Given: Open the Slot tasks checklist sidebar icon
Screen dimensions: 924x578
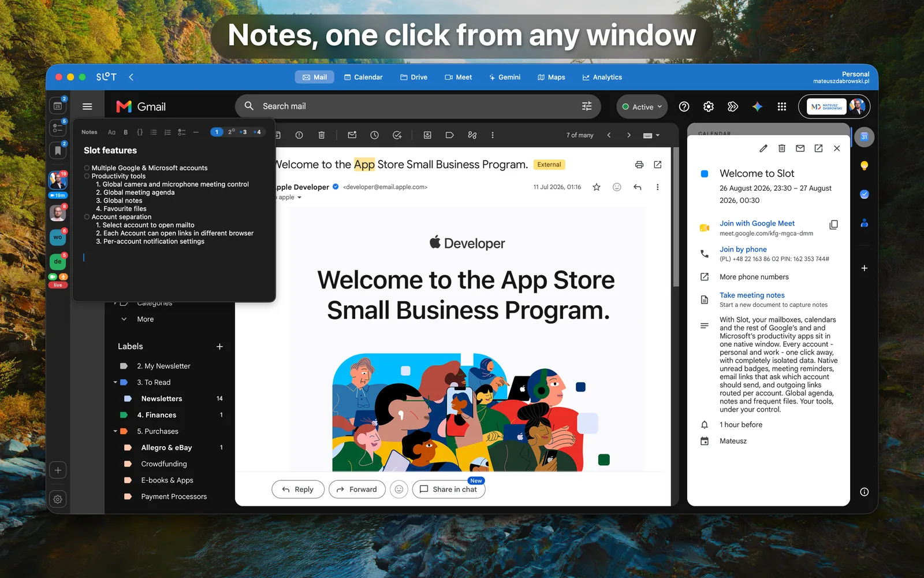Looking at the screenshot, I should pyautogui.click(x=58, y=128).
